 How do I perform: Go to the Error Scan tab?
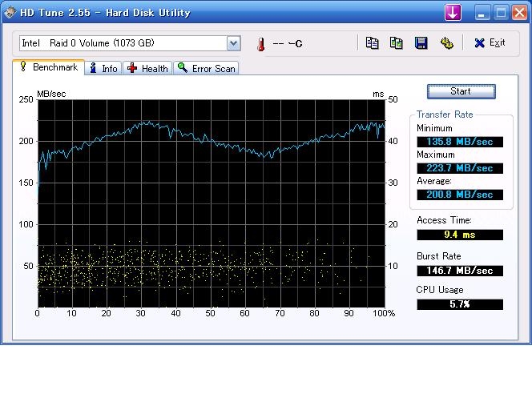pyautogui.click(x=206, y=68)
